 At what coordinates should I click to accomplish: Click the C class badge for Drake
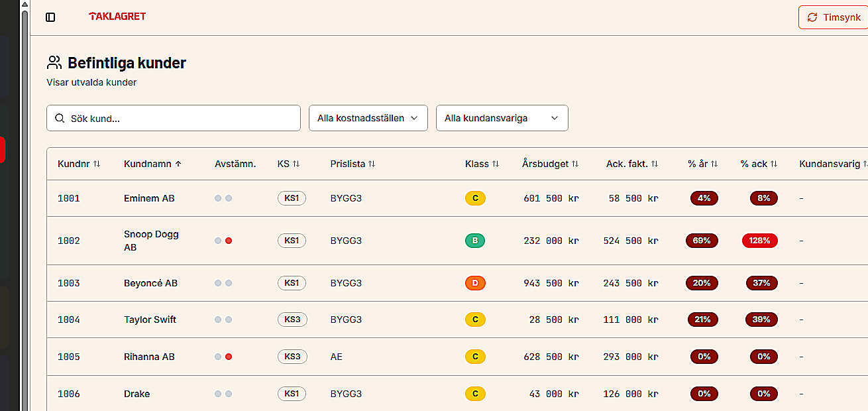[x=475, y=394]
